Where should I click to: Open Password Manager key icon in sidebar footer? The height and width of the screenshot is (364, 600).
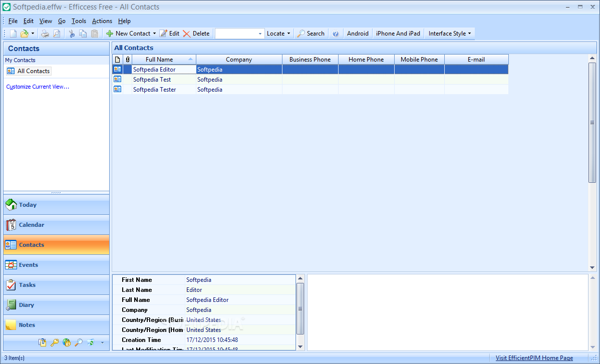click(x=55, y=342)
